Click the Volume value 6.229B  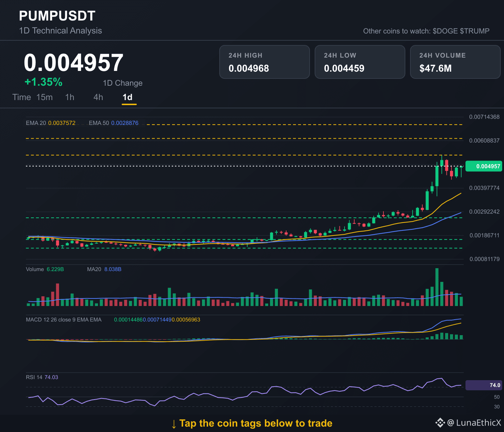55,269
